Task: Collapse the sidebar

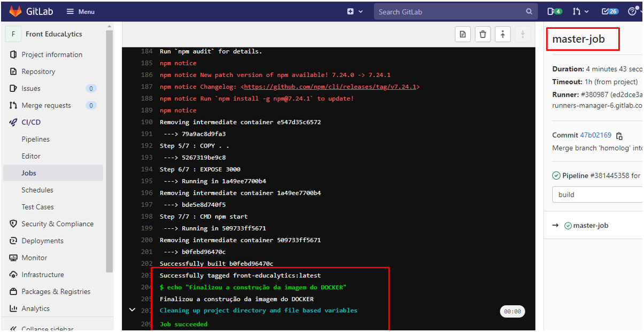Action: point(42,328)
